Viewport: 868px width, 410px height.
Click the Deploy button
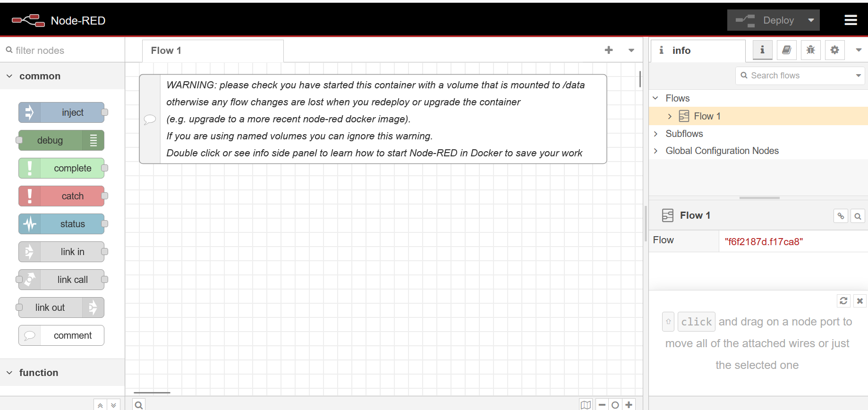[765, 20]
